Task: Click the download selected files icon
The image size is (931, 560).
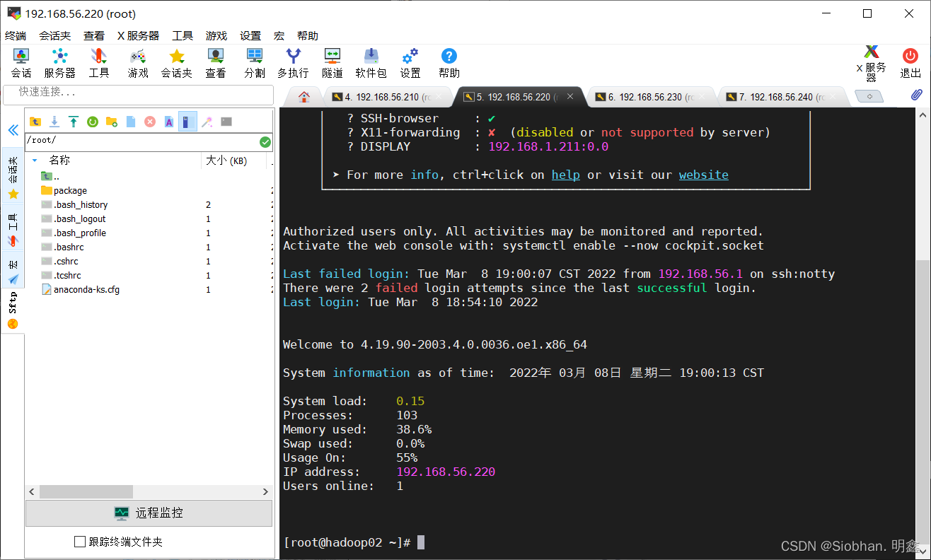Action: click(54, 122)
